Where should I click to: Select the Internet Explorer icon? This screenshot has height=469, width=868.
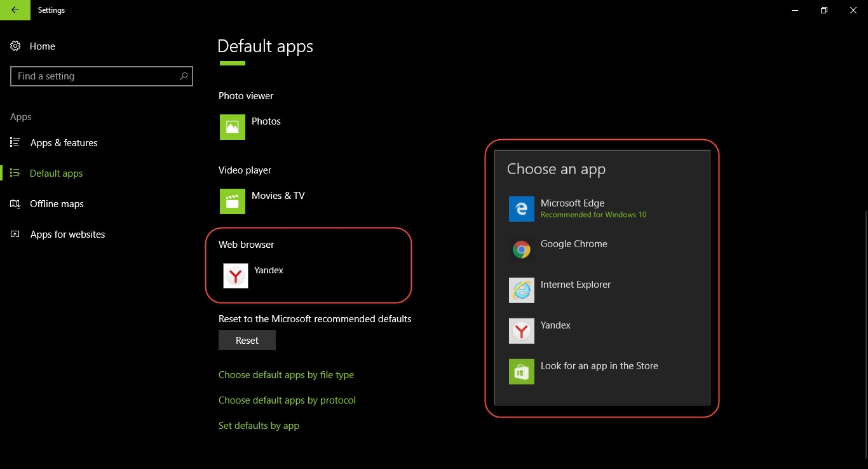521,290
